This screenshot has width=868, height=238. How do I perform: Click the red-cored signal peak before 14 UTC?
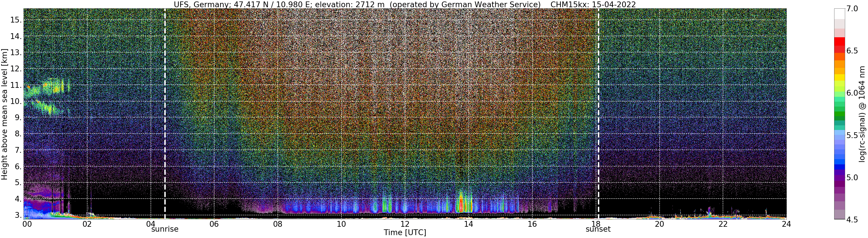tap(461, 203)
